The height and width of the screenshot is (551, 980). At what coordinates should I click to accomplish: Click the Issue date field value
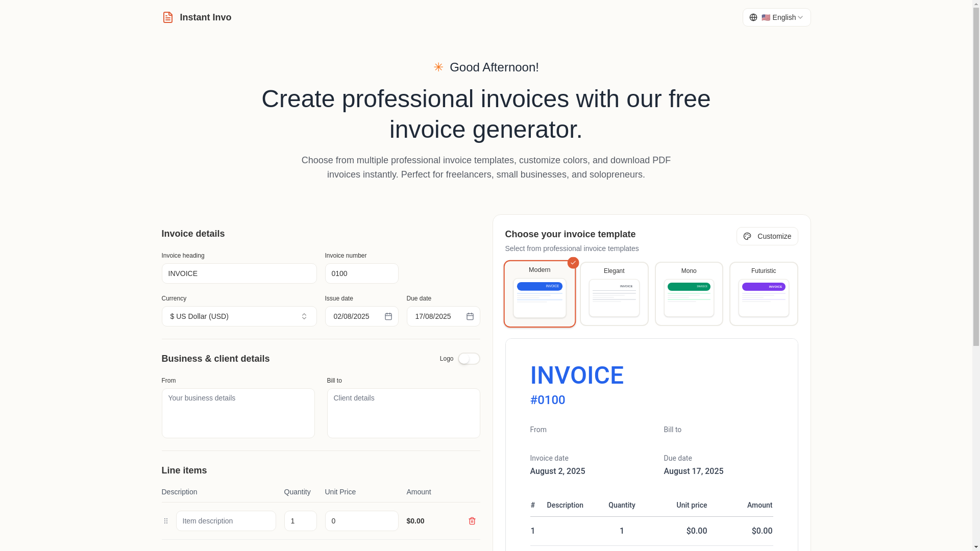[351, 316]
